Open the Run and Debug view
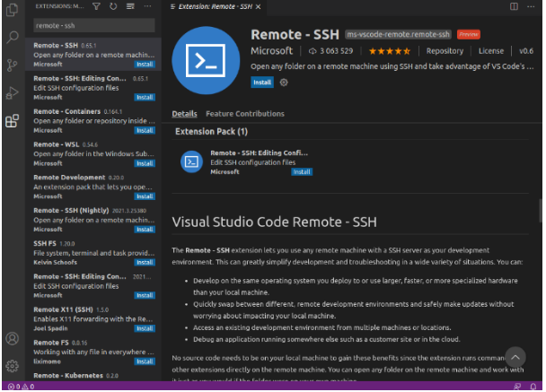This screenshot has width=546, height=392. pos(12,93)
